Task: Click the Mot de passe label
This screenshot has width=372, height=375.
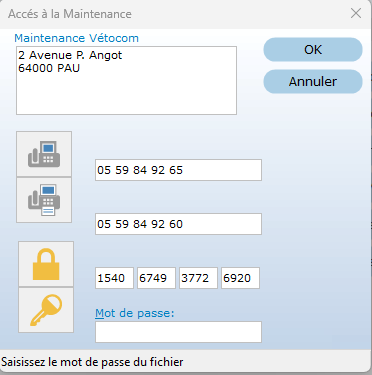Action: coord(135,313)
